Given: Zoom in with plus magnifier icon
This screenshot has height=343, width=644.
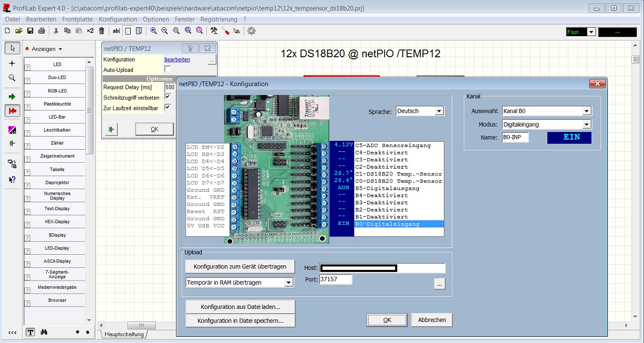Looking at the screenshot, I should tap(153, 31).
